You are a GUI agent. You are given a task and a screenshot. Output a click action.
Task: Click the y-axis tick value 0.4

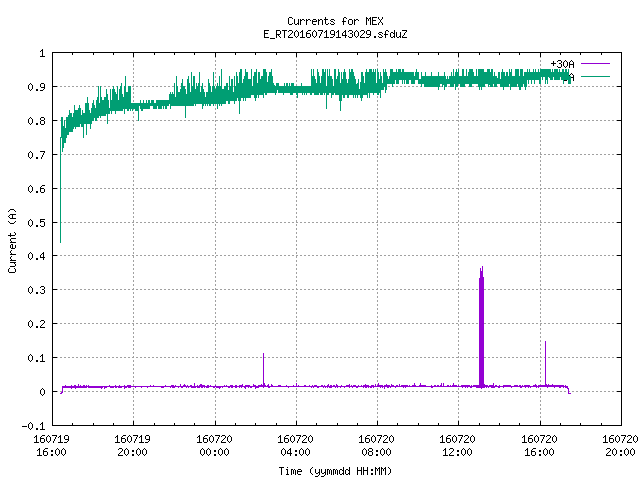point(36,256)
